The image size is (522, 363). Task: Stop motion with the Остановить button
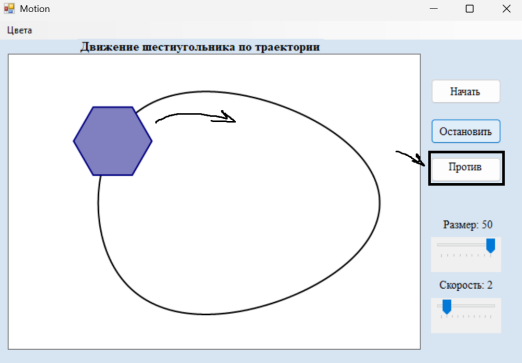pos(466,131)
